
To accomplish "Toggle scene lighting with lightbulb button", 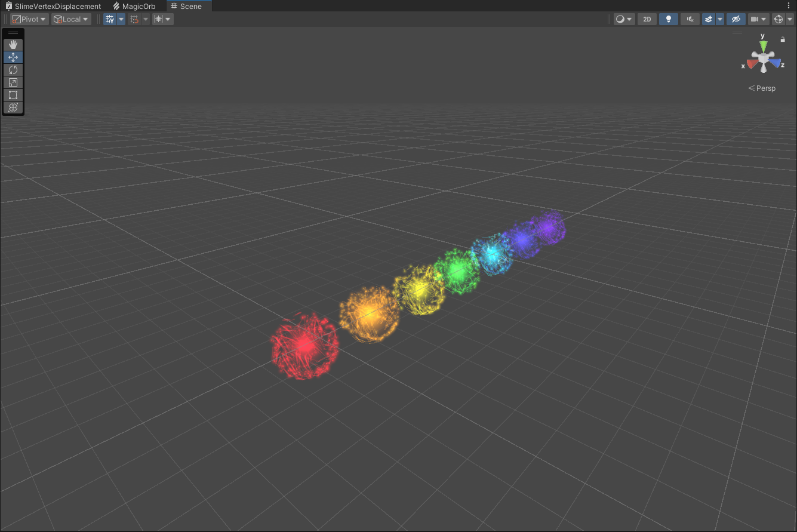I will (x=669, y=19).
